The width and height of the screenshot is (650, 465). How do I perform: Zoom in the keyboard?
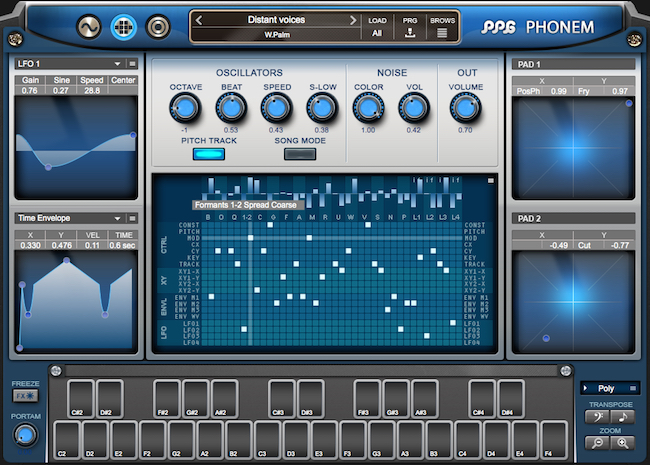pyautogui.click(x=623, y=443)
